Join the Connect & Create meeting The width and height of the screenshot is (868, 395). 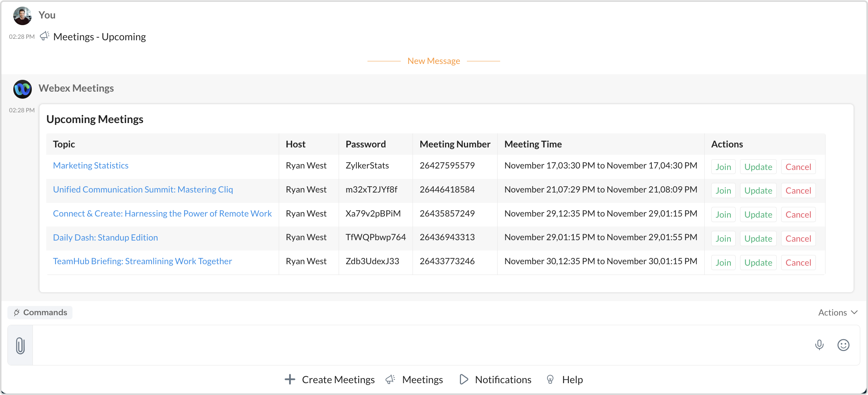coord(723,215)
